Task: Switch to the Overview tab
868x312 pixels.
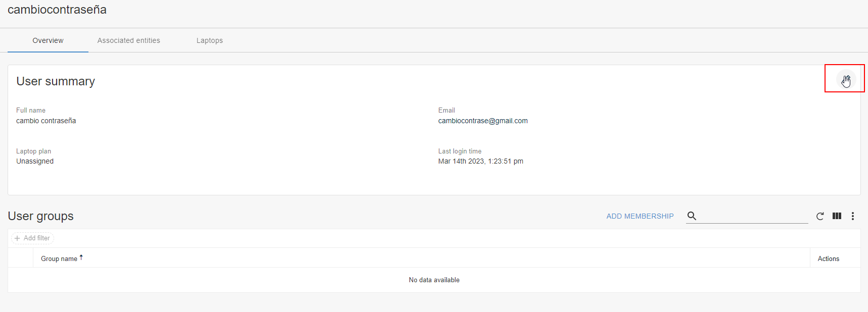Action: click(x=48, y=40)
